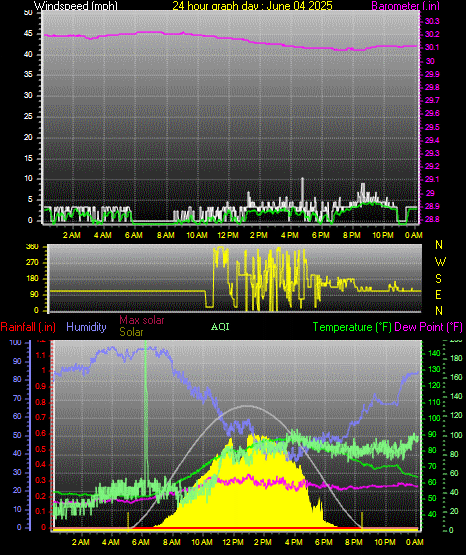The width and height of the screenshot is (466, 555).
Task: Click '50' on the blue humidity scale
Action: click(x=17, y=435)
